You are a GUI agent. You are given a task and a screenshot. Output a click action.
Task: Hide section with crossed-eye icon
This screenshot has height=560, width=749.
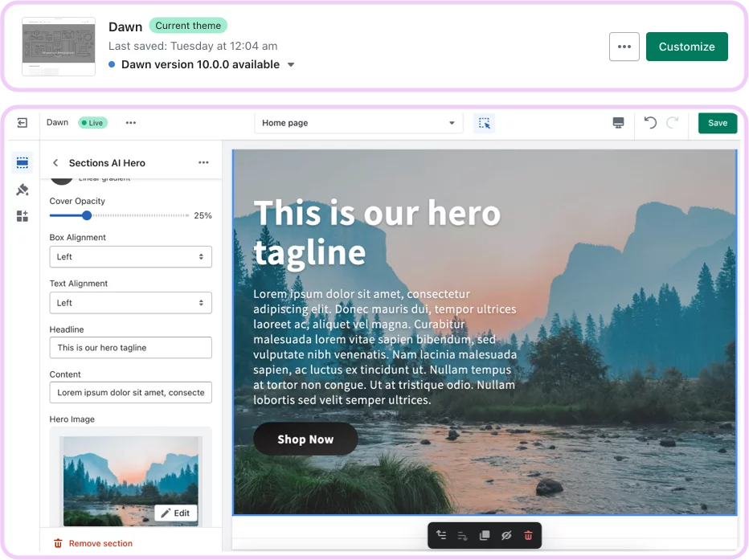506,535
